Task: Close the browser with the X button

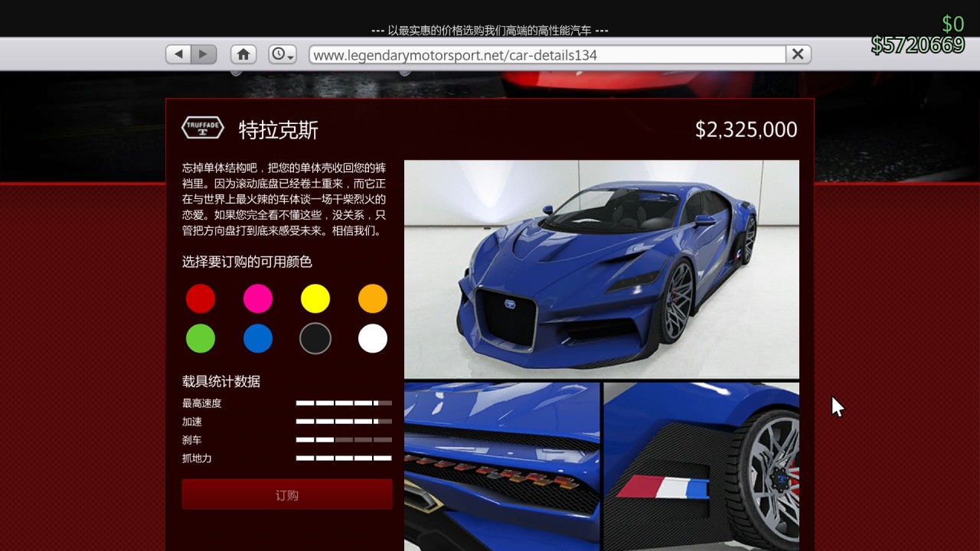Action: tap(798, 54)
